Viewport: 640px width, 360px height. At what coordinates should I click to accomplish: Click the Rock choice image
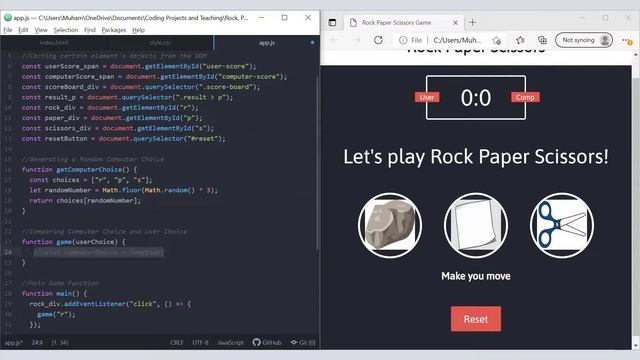click(390, 225)
